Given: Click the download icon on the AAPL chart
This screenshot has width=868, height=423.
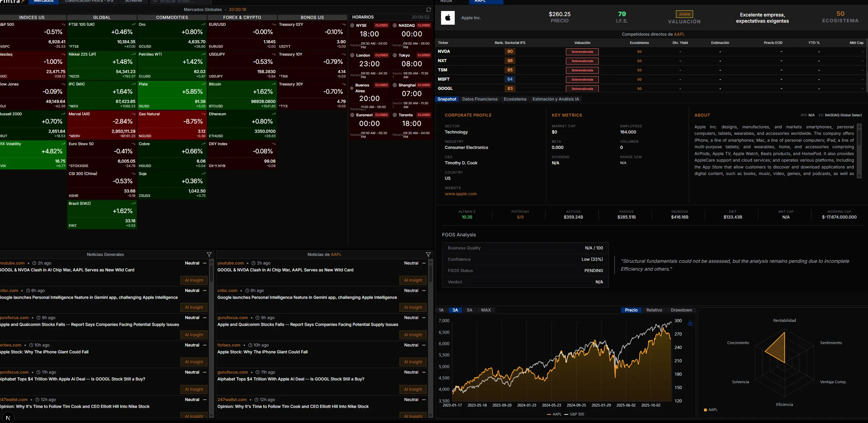Looking at the screenshot, I should [690, 322].
